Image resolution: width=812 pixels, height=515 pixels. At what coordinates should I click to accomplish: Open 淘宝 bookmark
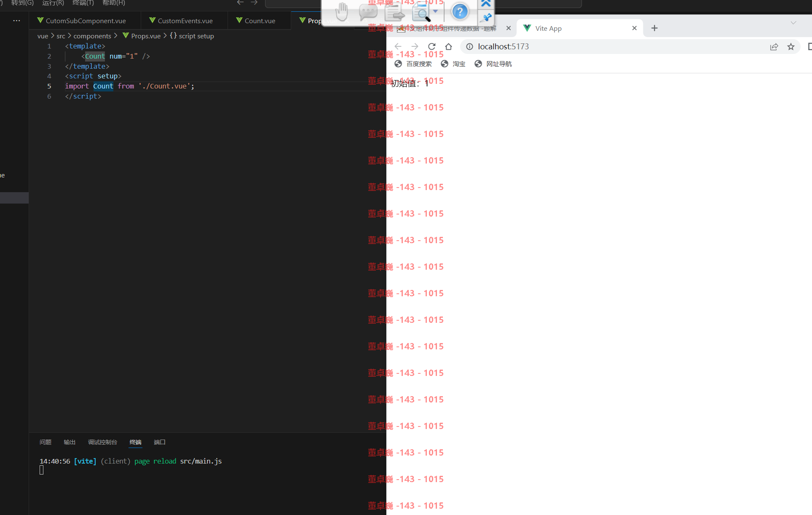453,64
